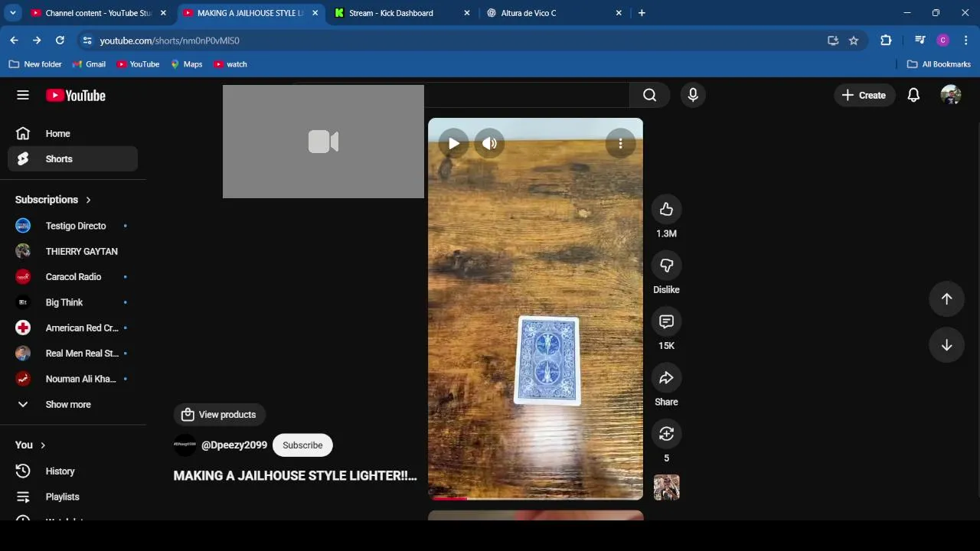Start voice search with the microphone
Viewport: 980px width, 551px height.
click(693, 95)
